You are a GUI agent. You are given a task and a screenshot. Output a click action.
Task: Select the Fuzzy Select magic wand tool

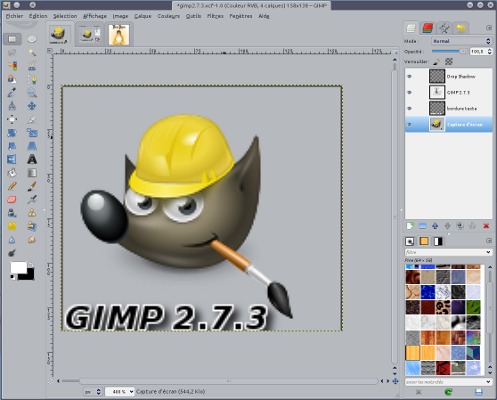[32, 53]
